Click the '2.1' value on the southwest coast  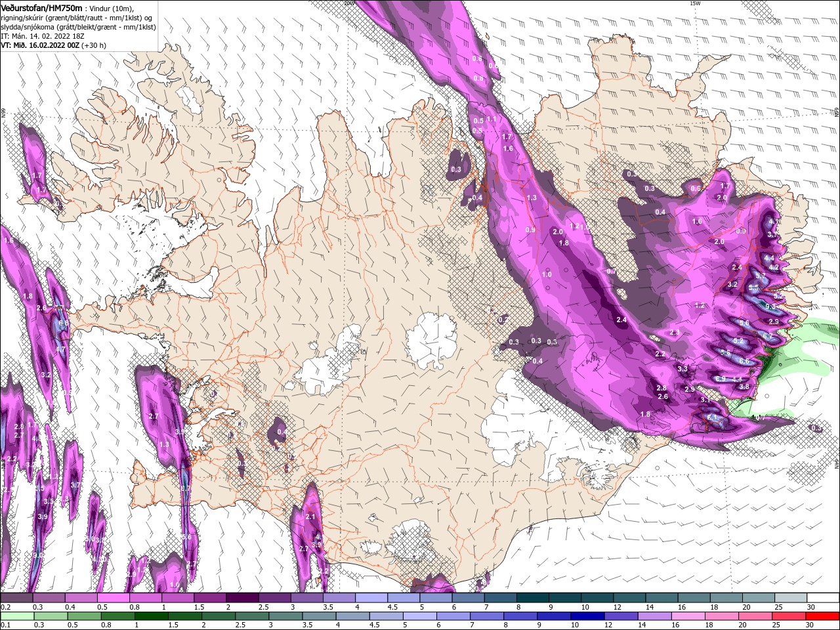(x=310, y=517)
